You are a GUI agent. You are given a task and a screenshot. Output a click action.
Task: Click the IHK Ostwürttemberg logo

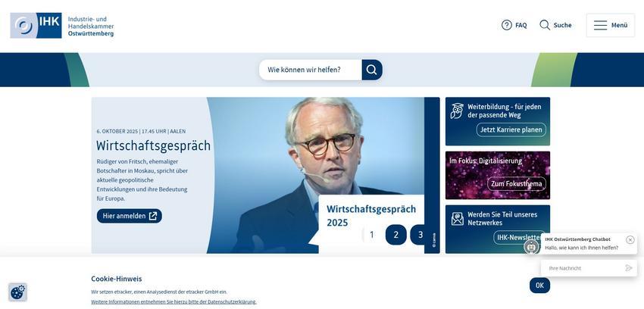pos(62,26)
